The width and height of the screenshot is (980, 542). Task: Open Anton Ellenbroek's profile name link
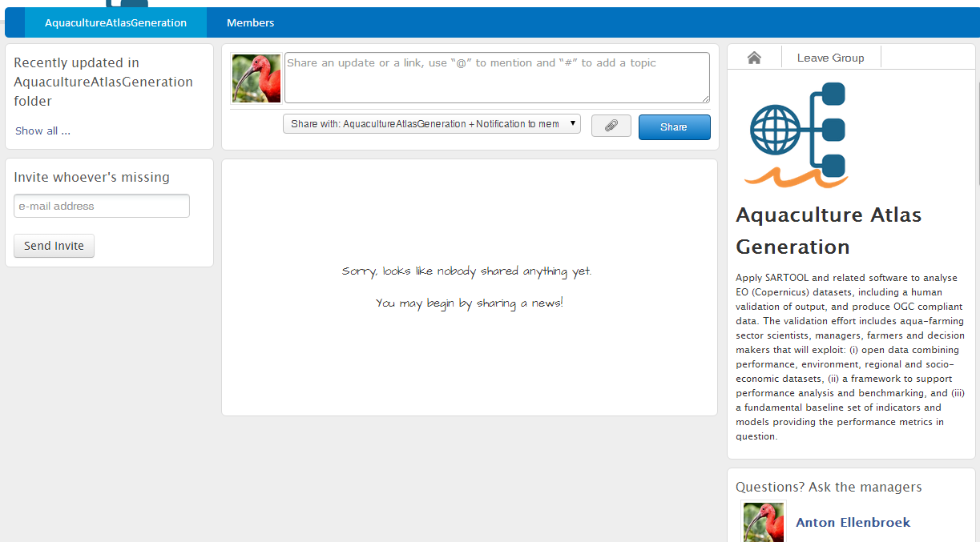[853, 523]
